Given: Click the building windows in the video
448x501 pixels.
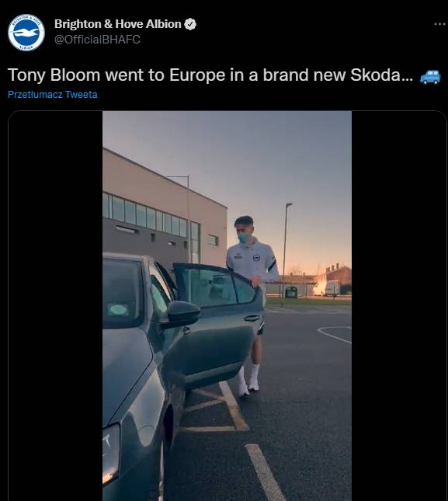Looking at the screenshot, I should (150, 215).
